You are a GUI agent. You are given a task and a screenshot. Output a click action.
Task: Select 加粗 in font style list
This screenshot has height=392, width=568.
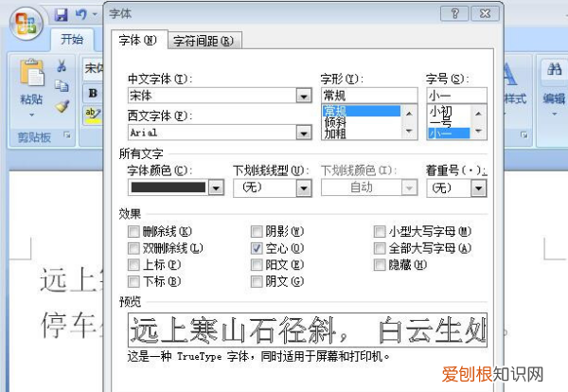coord(362,134)
